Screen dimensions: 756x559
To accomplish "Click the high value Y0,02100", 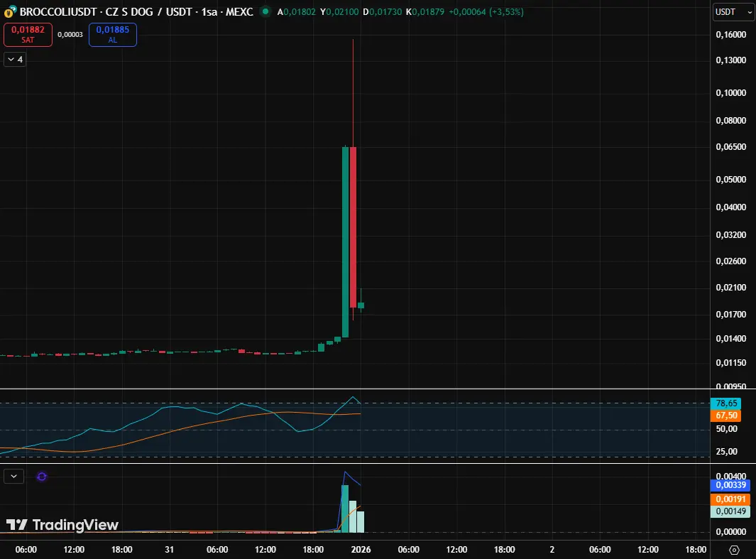I will coord(339,11).
